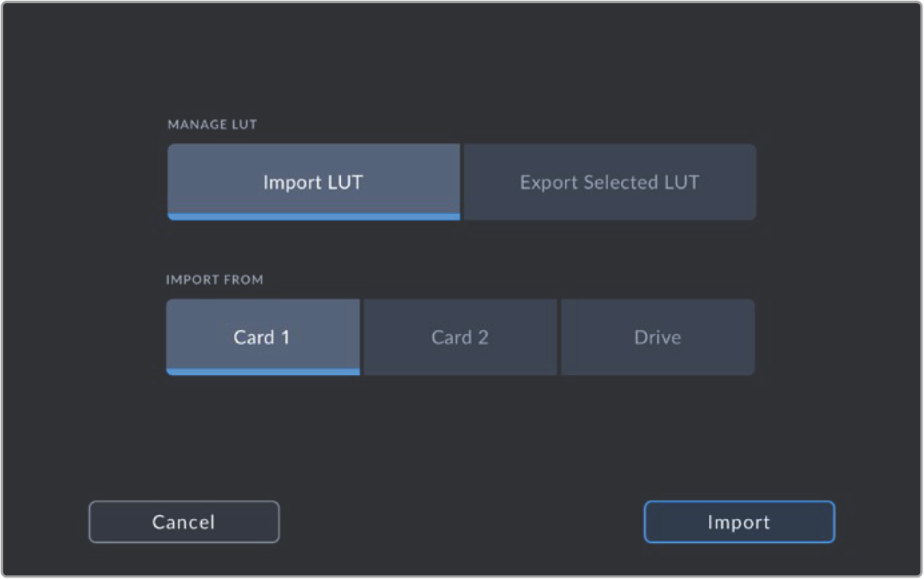
Task: Click the Drive segment under Import From
Action: point(658,337)
